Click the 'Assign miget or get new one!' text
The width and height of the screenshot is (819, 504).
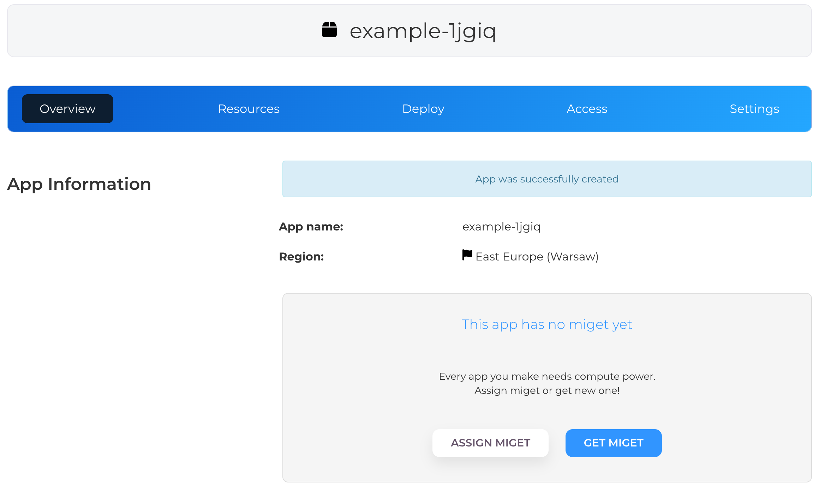(547, 391)
